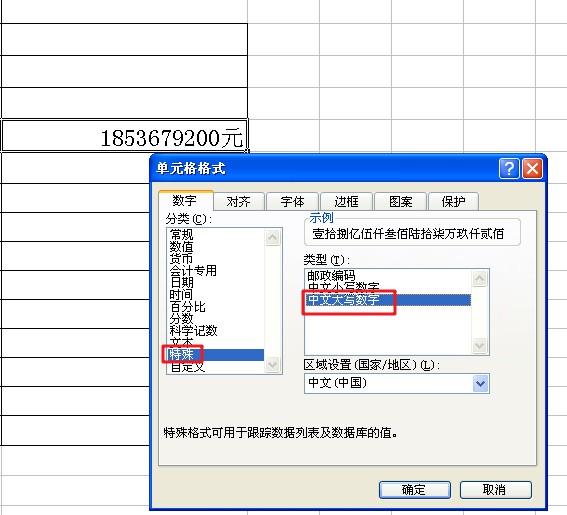Select the cell containing 1853679200元
567x515 pixels.
(124, 136)
